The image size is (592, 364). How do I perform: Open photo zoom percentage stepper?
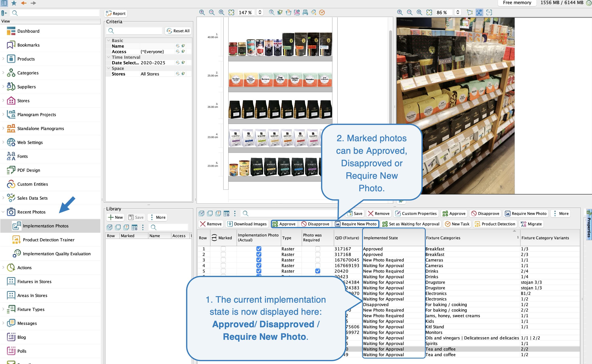(x=458, y=12)
